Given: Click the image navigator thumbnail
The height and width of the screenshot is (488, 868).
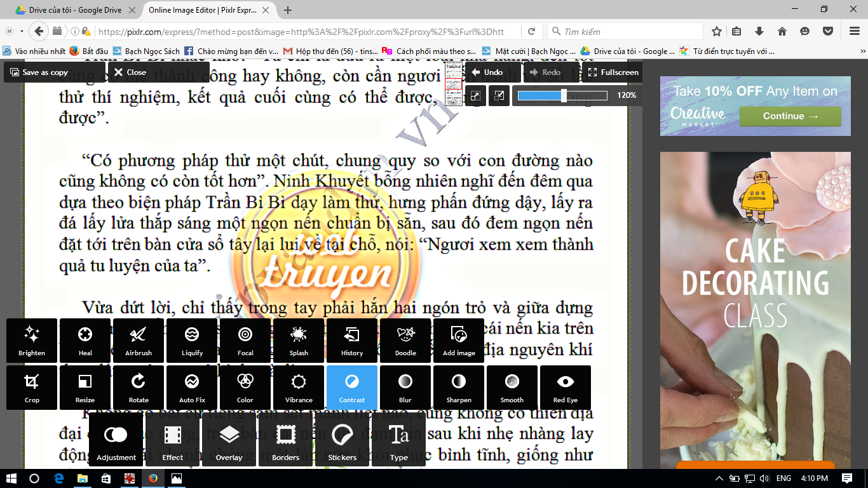Looking at the screenshot, I should pyautogui.click(x=453, y=84).
